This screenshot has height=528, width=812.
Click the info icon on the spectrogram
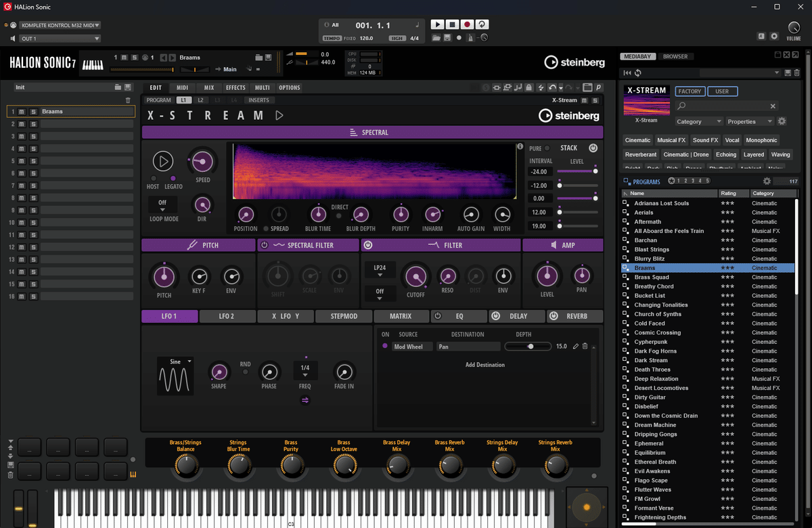tap(520, 146)
